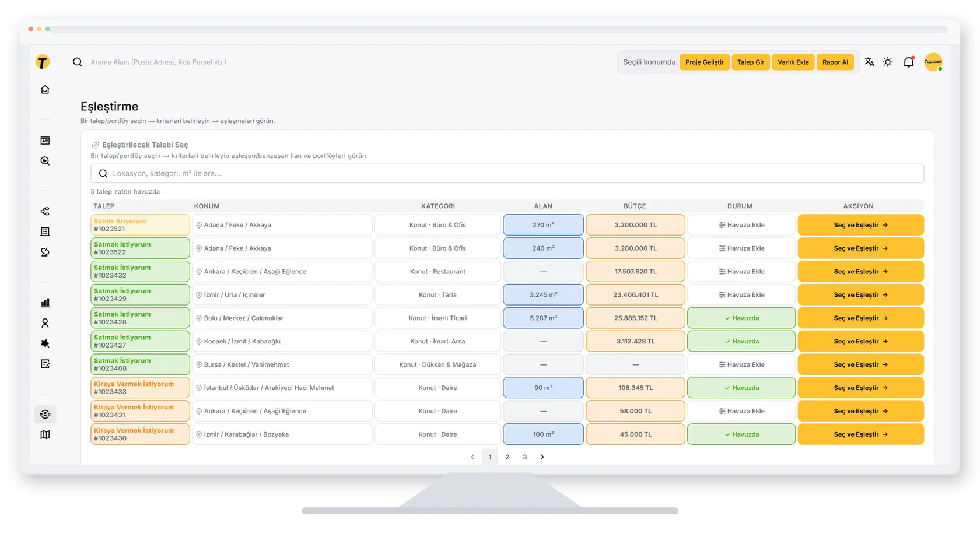The width and height of the screenshot is (980, 537).
Task: Go to previous page arrow
Action: 473,457
